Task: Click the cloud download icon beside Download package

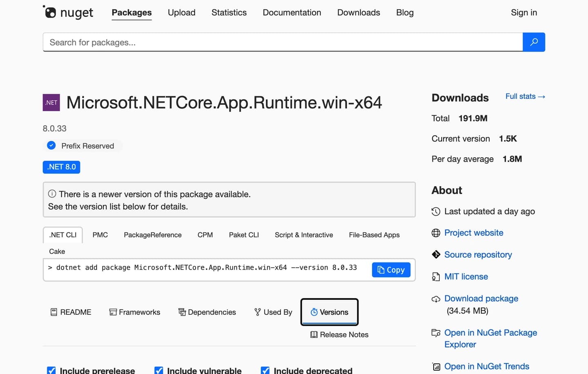Action: [436, 299]
